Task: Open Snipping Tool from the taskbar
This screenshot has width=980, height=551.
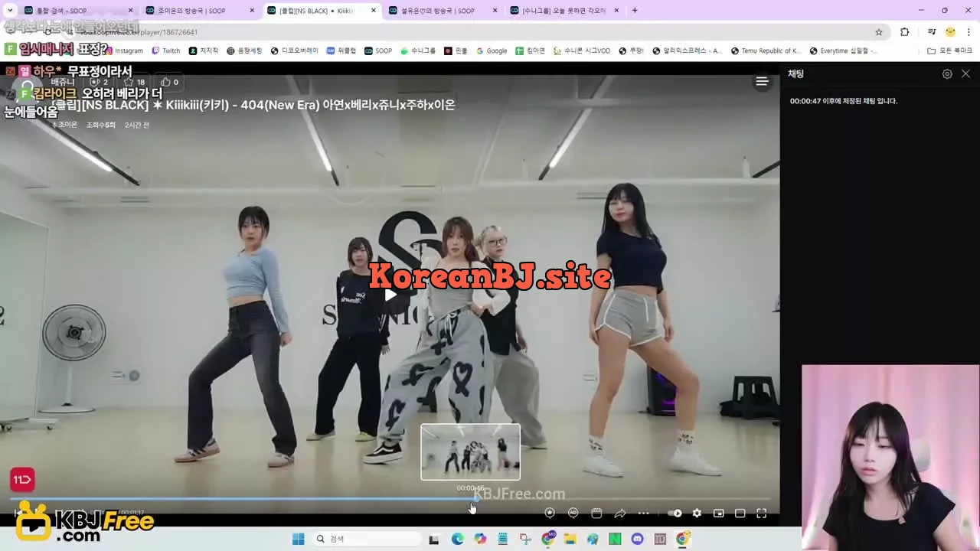Action: tap(525, 539)
